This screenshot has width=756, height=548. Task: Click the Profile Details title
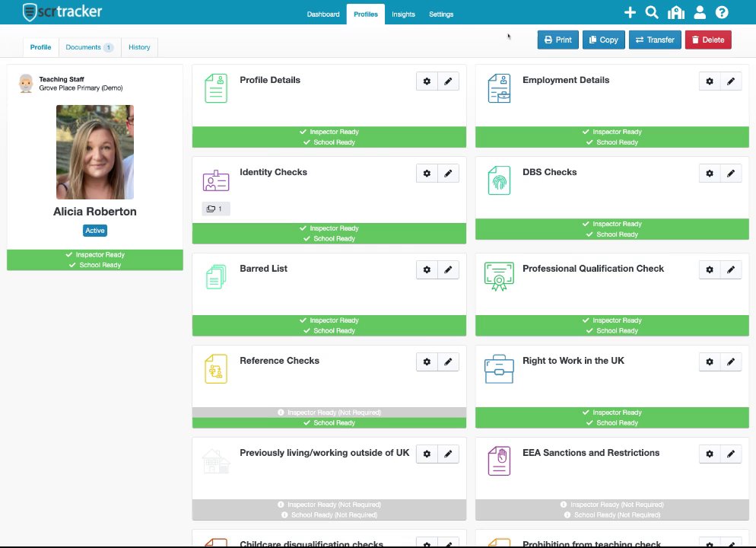[270, 80]
